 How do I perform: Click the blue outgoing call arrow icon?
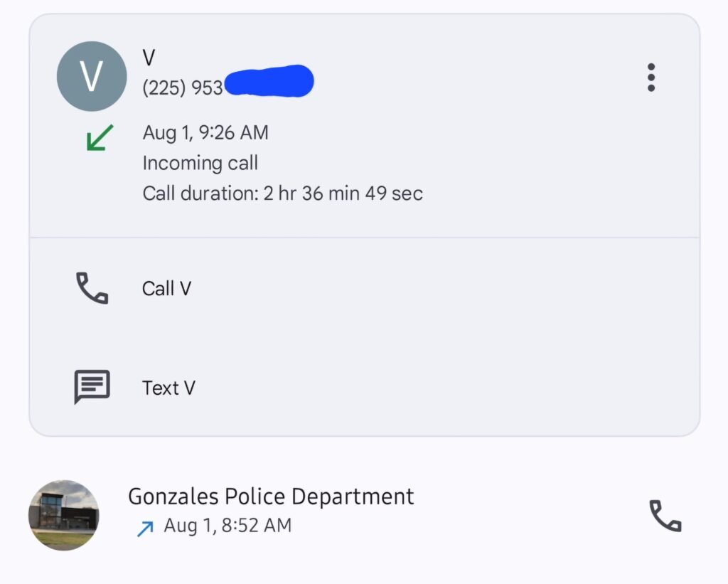click(145, 528)
